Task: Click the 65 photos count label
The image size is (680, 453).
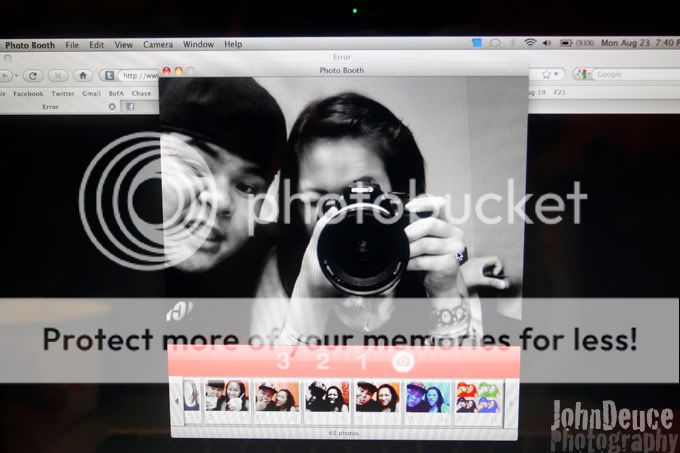Action: [343, 433]
